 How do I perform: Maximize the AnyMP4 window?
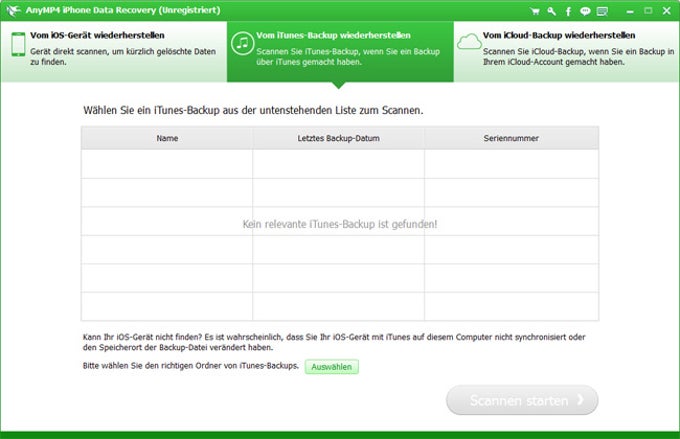coord(648,11)
